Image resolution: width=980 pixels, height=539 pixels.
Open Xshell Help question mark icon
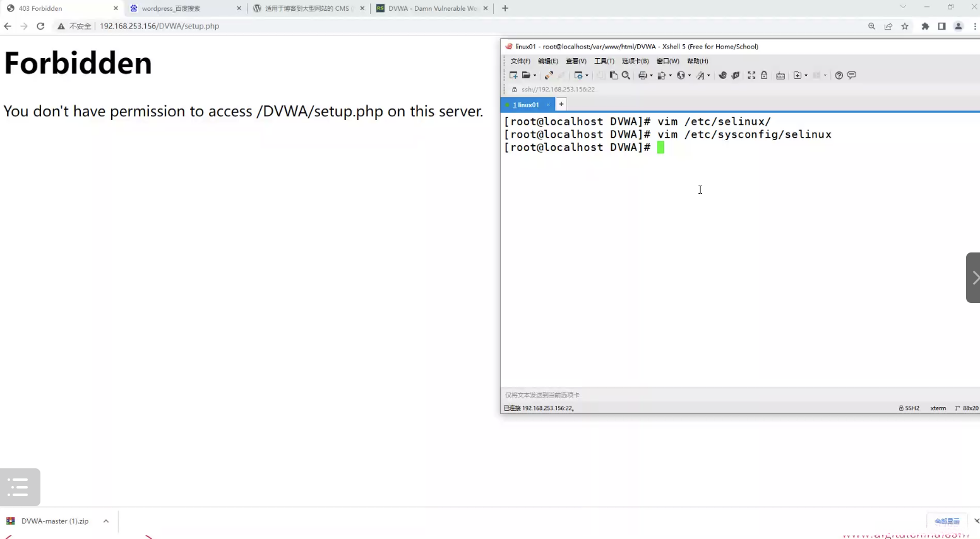(x=839, y=75)
